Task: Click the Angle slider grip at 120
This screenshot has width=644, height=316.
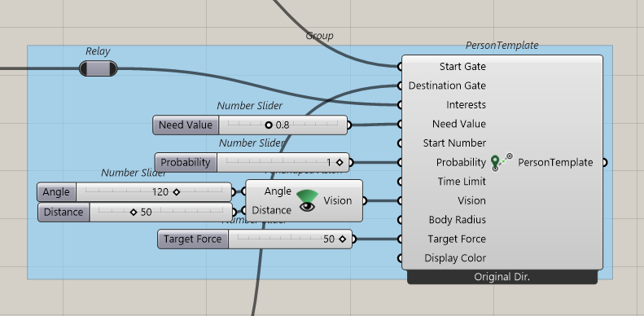Action: pyautogui.click(x=176, y=192)
